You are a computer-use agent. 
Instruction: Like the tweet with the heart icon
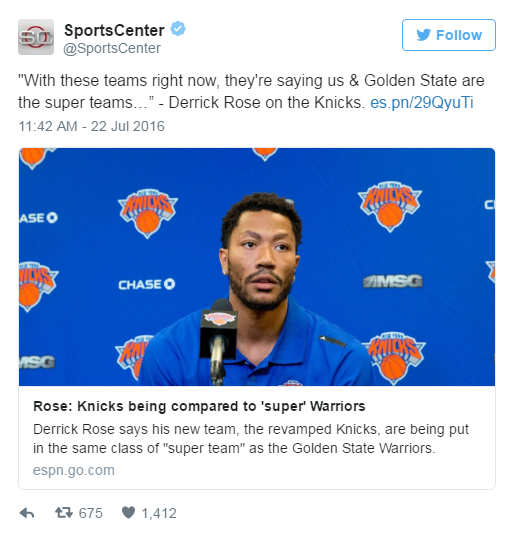click(x=128, y=512)
